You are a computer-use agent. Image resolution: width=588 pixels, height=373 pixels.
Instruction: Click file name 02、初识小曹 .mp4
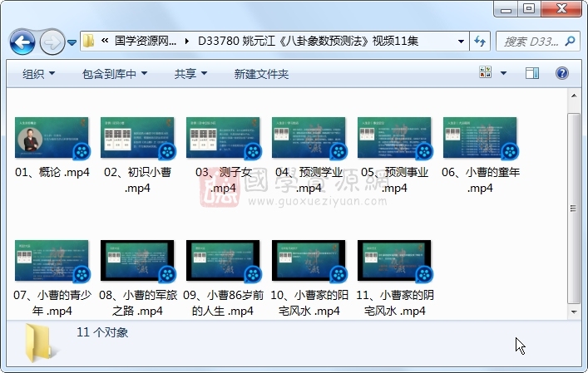click(x=137, y=179)
